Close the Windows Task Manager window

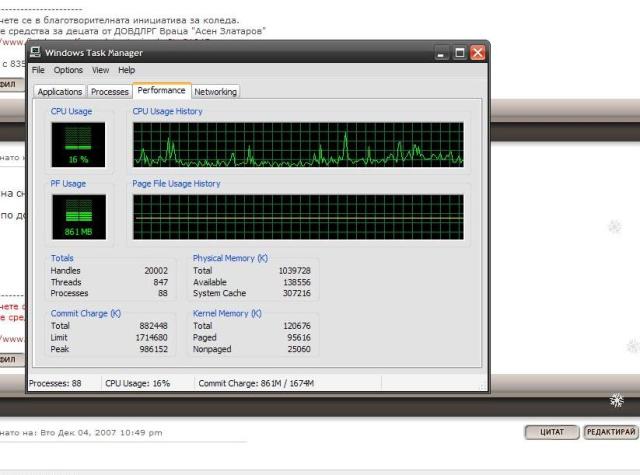478,52
